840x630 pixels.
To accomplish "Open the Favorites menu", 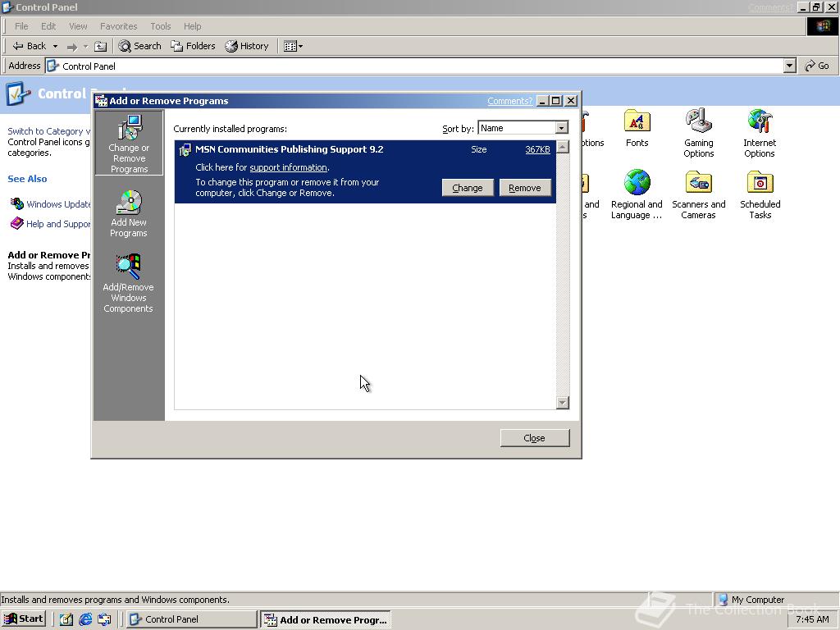I will [118, 26].
